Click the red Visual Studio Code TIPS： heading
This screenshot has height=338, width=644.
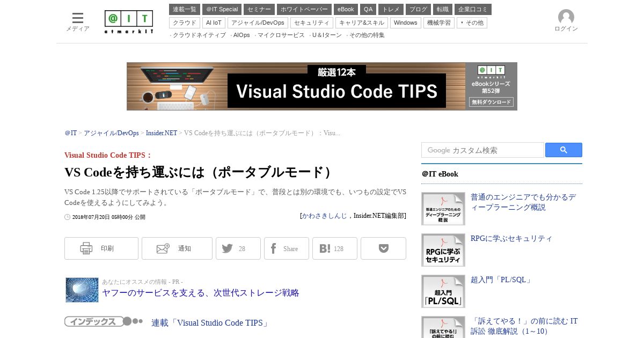(x=108, y=156)
